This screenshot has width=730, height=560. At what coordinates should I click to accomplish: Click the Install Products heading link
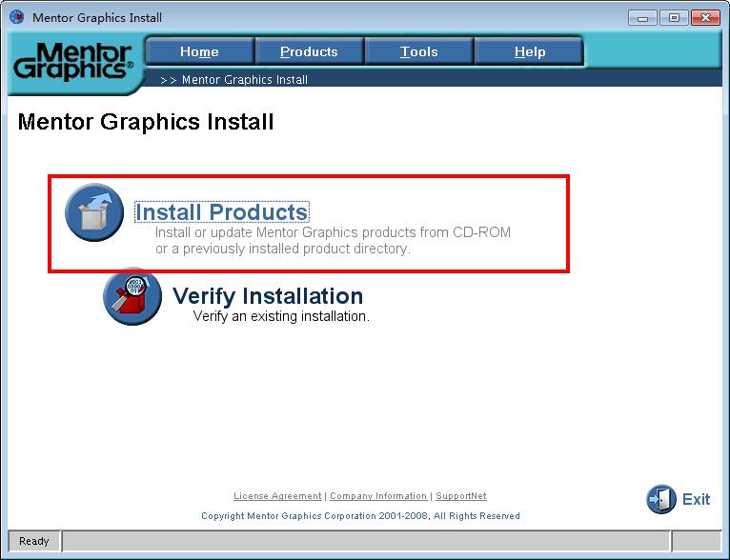tap(222, 212)
